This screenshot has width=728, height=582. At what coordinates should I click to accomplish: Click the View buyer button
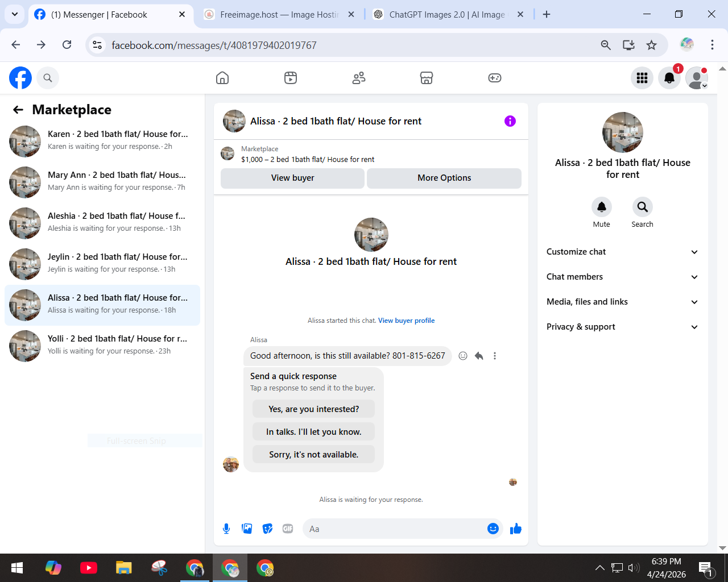click(292, 178)
